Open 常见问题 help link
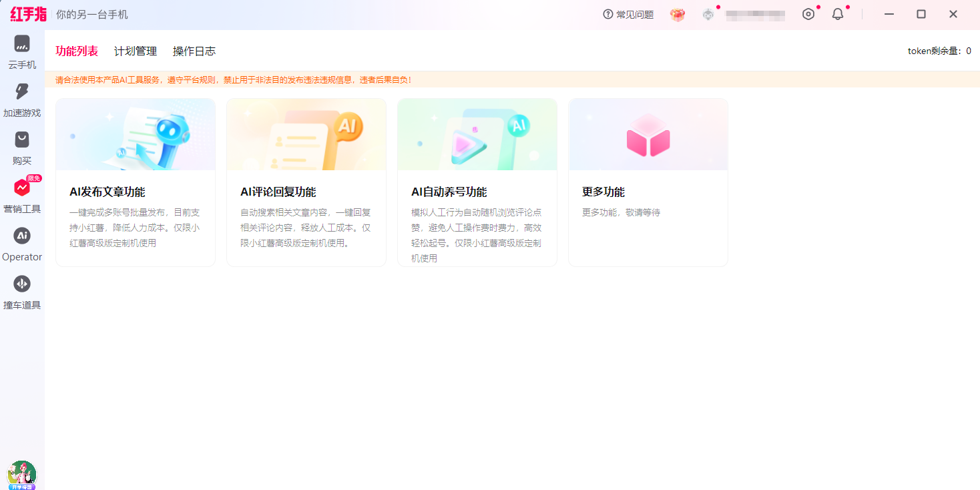 point(628,14)
